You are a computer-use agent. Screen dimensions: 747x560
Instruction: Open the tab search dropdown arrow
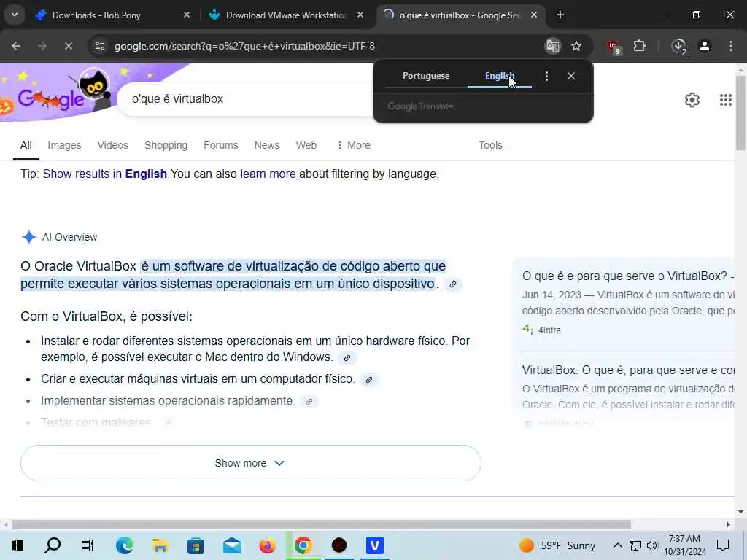click(x=15, y=15)
